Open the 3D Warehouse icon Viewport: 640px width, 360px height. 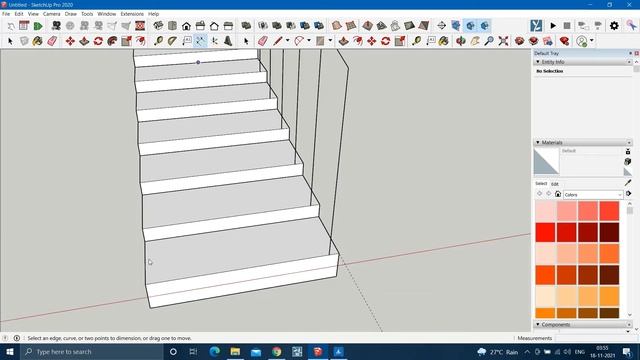click(x=519, y=41)
